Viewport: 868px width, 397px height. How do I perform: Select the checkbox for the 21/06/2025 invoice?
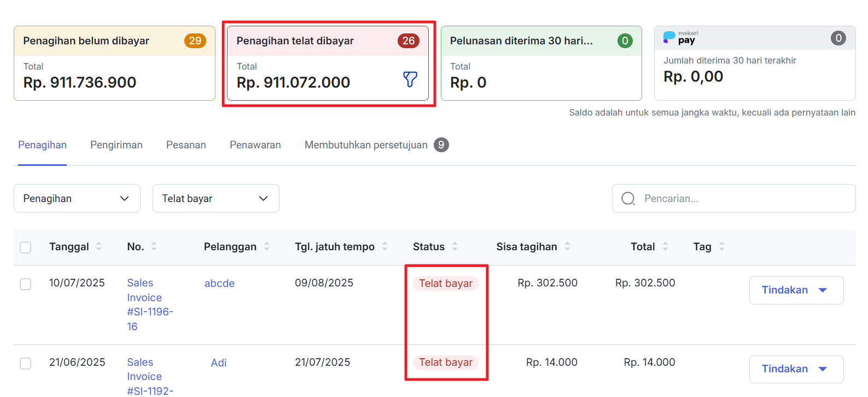pyautogui.click(x=26, y=364)
